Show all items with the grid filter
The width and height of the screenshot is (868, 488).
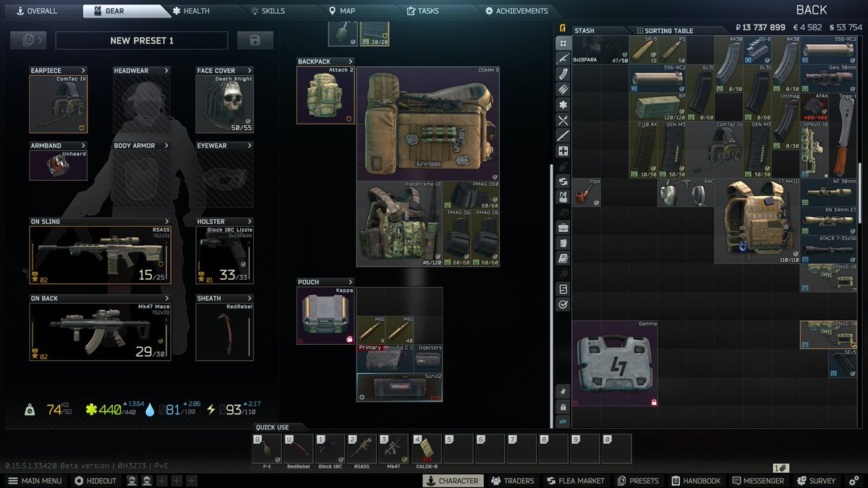pos(563,43)
